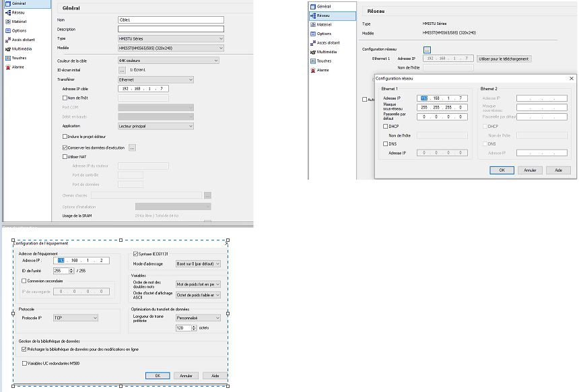Expand the Couleur de la cible dropdown
Screen dimensions: 579x392
click(x=168, y=61)
